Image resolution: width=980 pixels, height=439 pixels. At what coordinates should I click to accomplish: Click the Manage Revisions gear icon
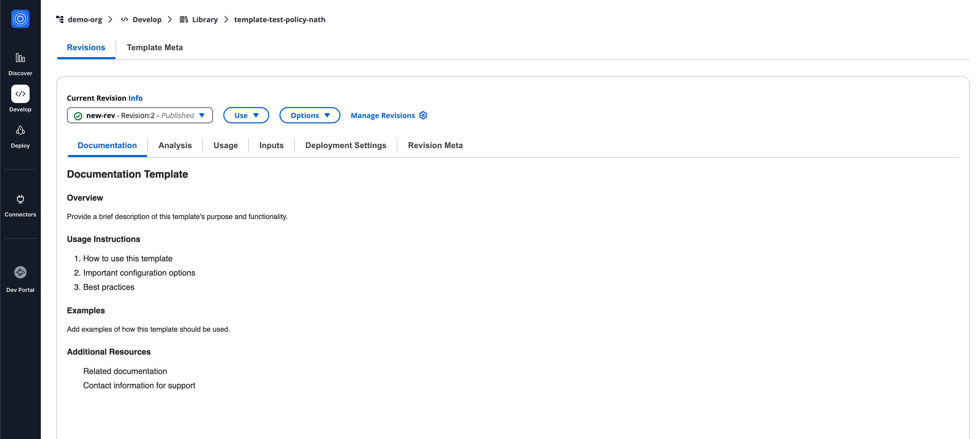click(x=423, y=115)
